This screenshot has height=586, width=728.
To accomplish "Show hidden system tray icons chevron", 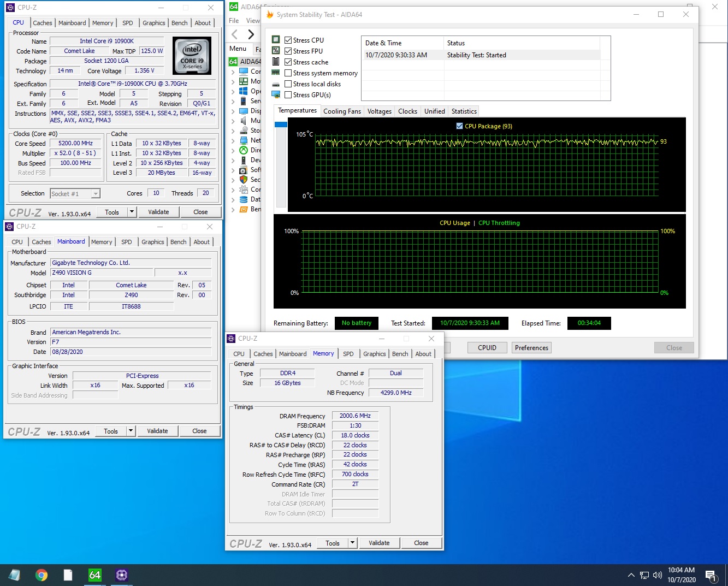I will [x=631, y=575].
